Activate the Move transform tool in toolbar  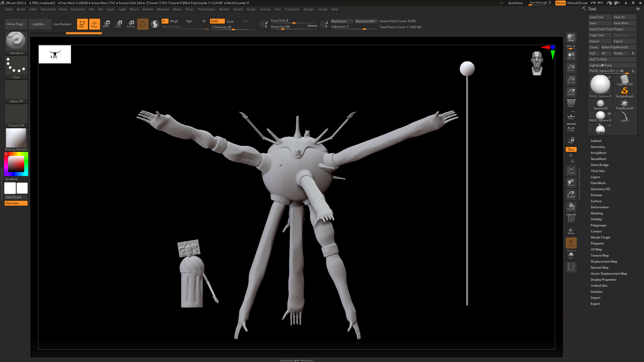[x=106, y=24]
